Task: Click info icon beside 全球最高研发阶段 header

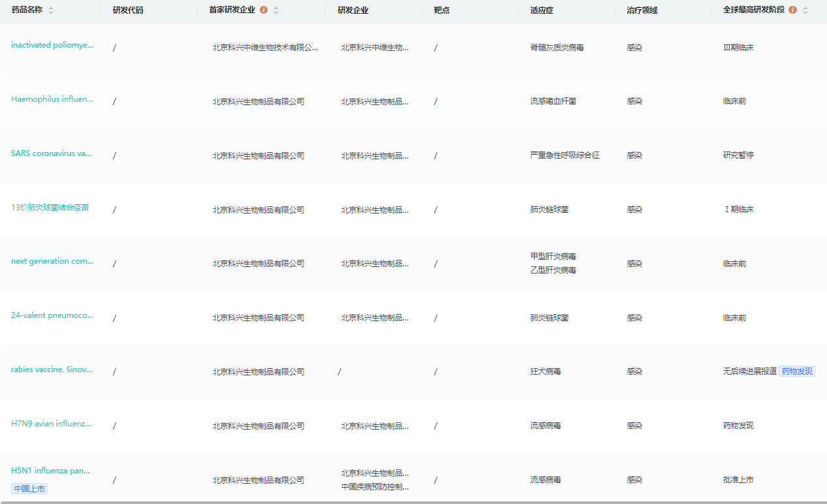Action: [792, 10]
